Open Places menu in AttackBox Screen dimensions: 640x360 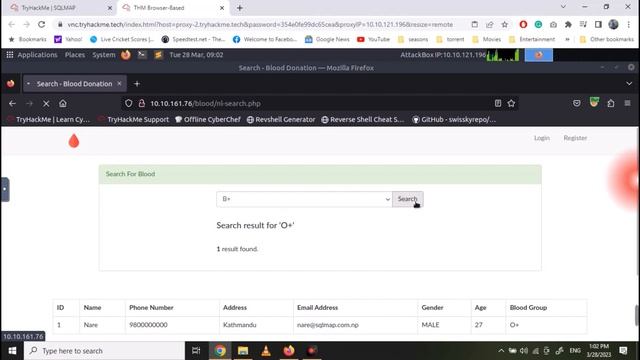pos(75,55)
